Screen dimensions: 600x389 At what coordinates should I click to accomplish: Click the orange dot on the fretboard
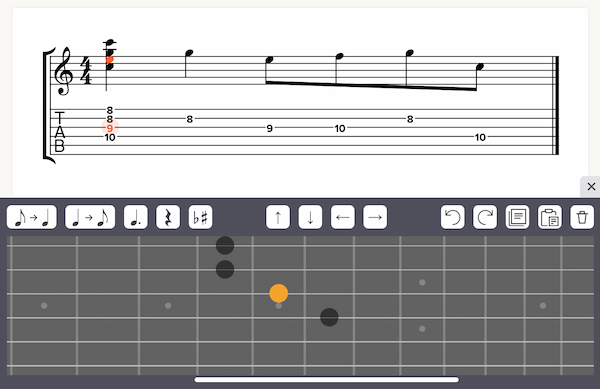pos(279,293)
